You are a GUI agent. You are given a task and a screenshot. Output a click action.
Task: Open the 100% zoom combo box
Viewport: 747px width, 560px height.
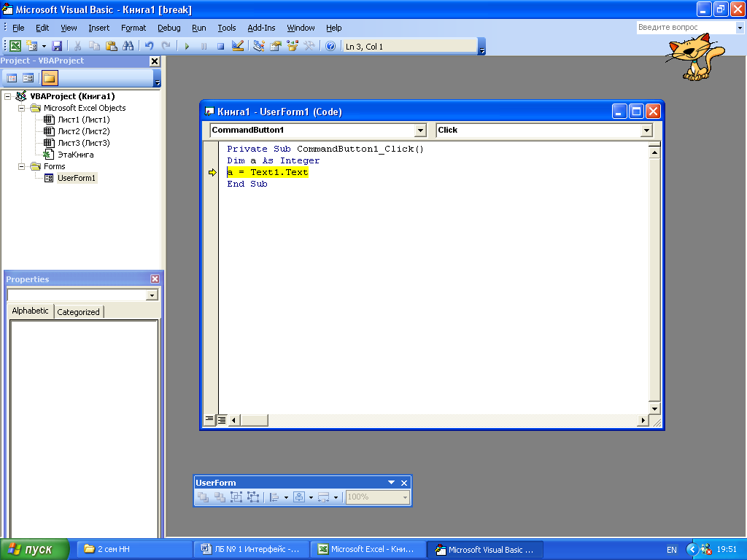(x=377, y=497)
